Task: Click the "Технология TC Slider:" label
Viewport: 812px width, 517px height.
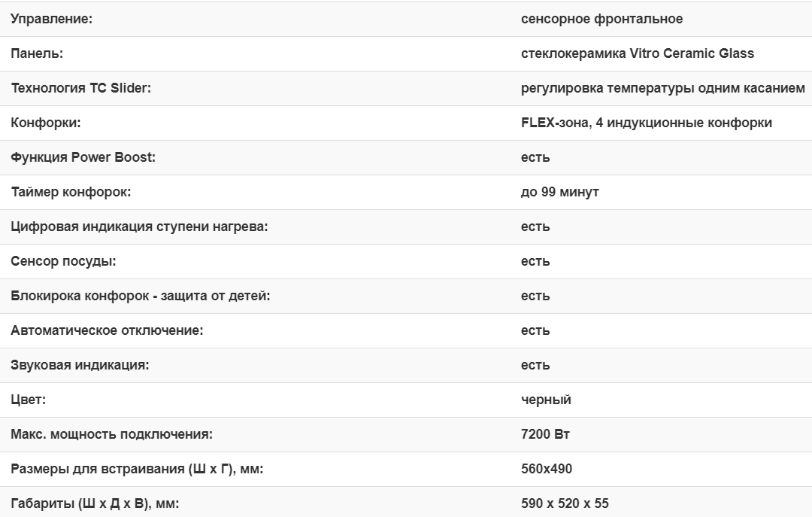Action: (x=81, y=88)
